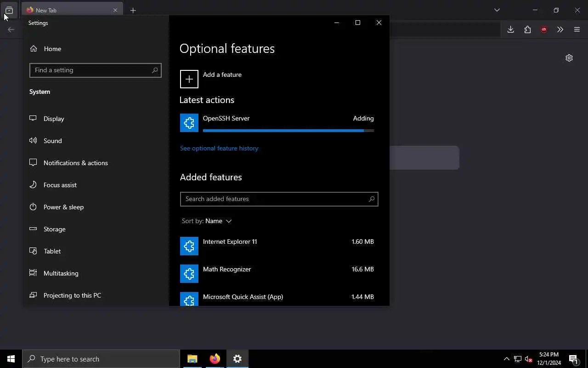
Task: Click the magnifier in Search added features
Action: (x=372, y=199)
